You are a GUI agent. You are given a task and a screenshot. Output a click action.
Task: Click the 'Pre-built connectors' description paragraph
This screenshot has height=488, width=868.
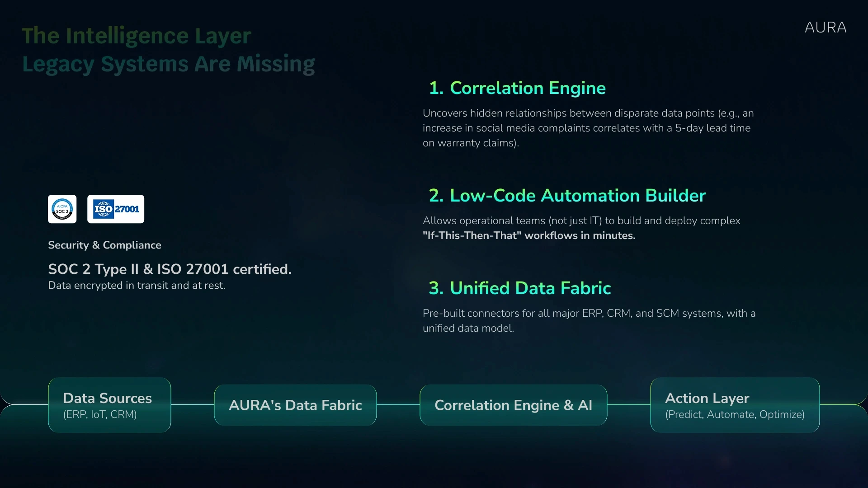[x=589, y=321]
